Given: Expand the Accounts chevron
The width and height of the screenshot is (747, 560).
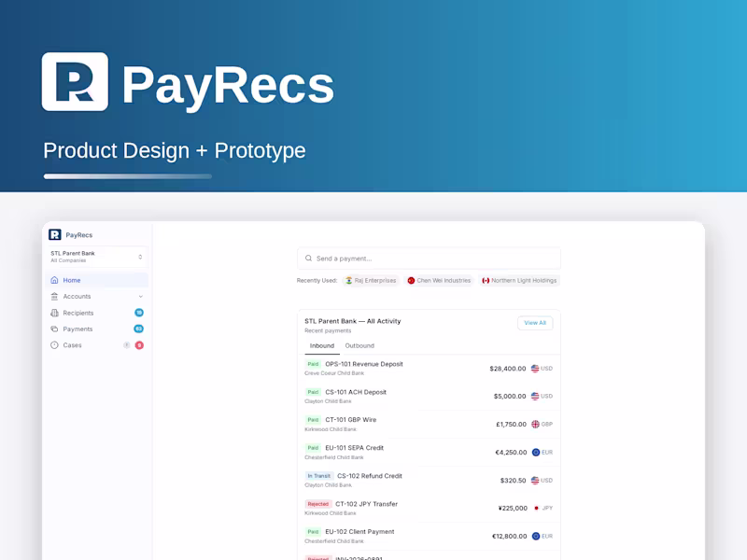Looking at the screenshot, I should coord(141,296).
